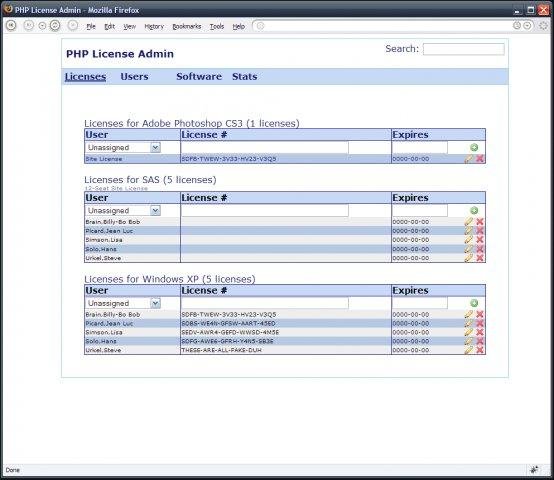Delete the Site License row with red X
The width and height of the screenshot is (554, 480).
coord(480,159)
